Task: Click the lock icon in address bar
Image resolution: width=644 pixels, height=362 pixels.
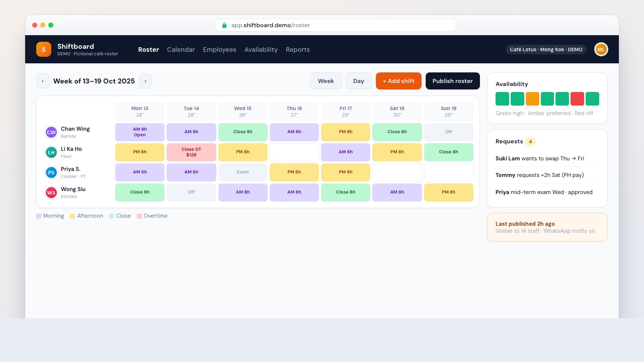Action: click(x=224, y=25)
